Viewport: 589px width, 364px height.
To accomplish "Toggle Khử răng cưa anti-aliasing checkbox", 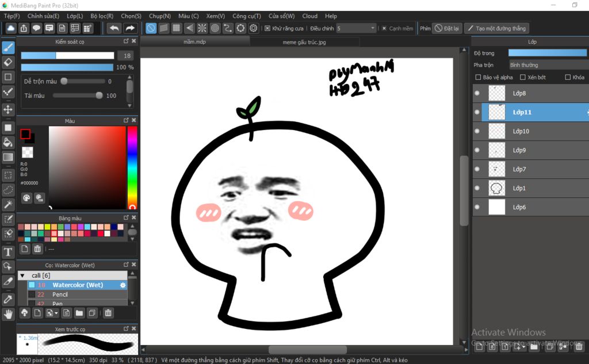I will click(x=267, y=28).
